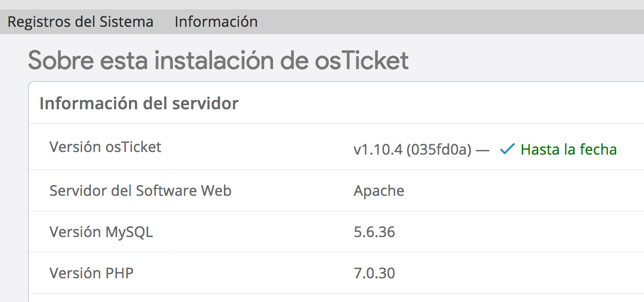
Task: Select the "Servidor del Software Web" label
Action: (140, 191)
